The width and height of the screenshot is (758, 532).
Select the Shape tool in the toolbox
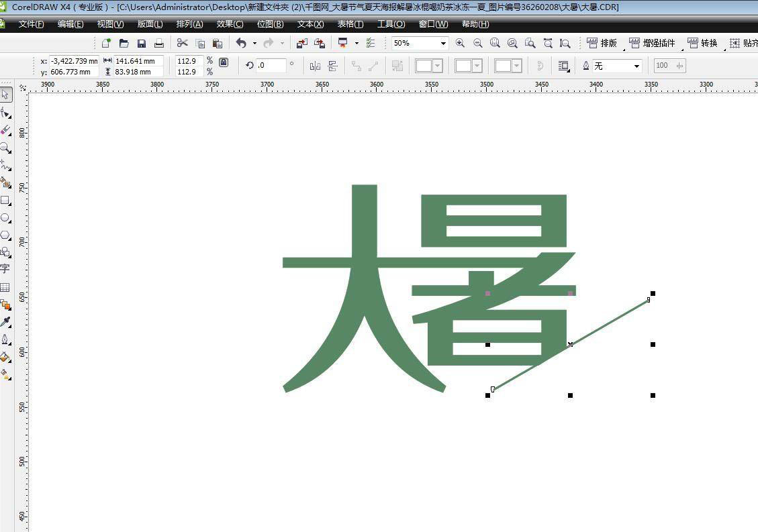[x=7, y=112]
